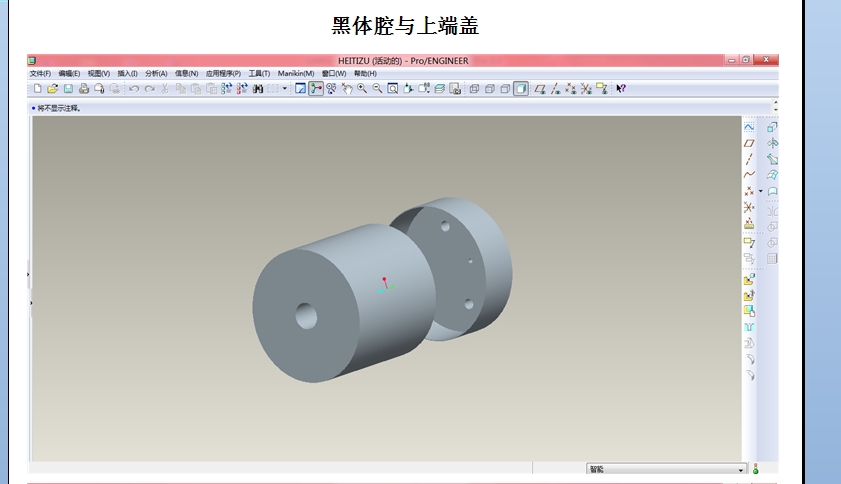Open the saved view list icon
The width and height of the screenshot is (841, 484).
coord(424,89)
